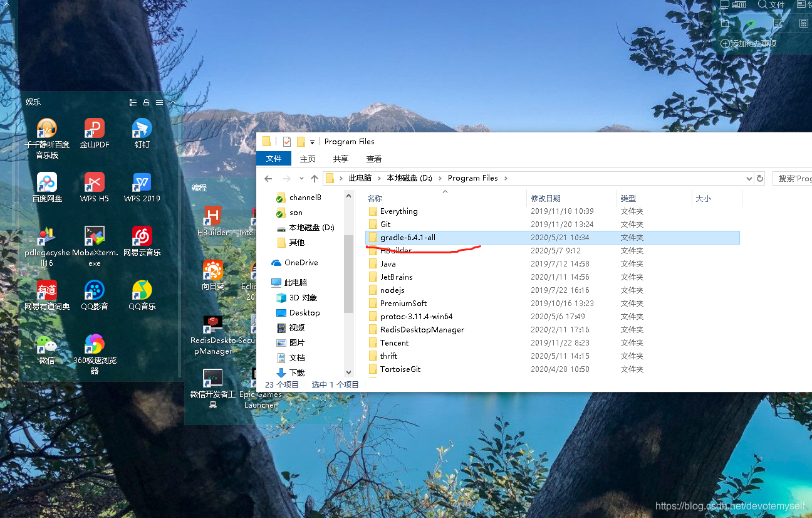This screenshot has width=812, height=518.
Task: Open the 微信 WeChat desktop icon
Action: (x=47, y=350)
